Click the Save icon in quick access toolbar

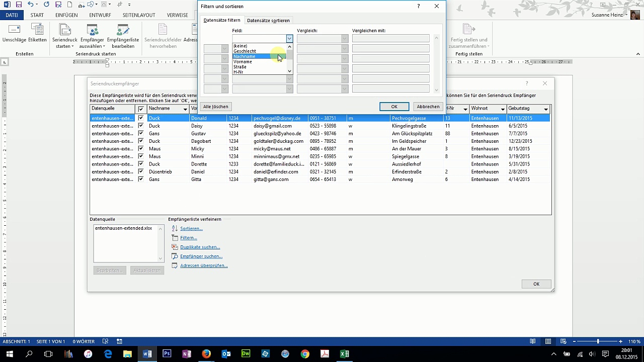click(x=19, y=5)
